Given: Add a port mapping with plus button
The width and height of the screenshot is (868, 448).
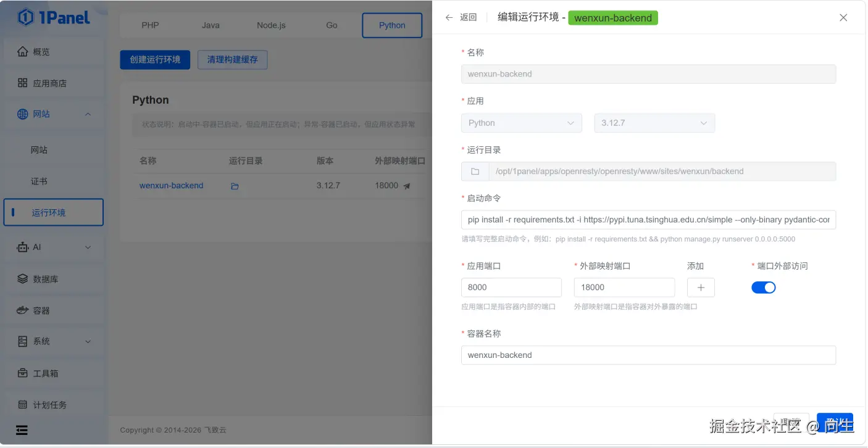Looking at the screenshot, I should (x=701, y=288).
